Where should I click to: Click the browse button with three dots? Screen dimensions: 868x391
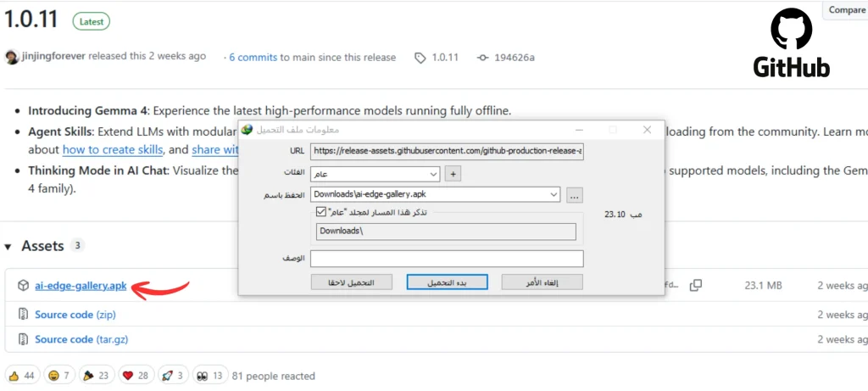click(x=576, y=195)
